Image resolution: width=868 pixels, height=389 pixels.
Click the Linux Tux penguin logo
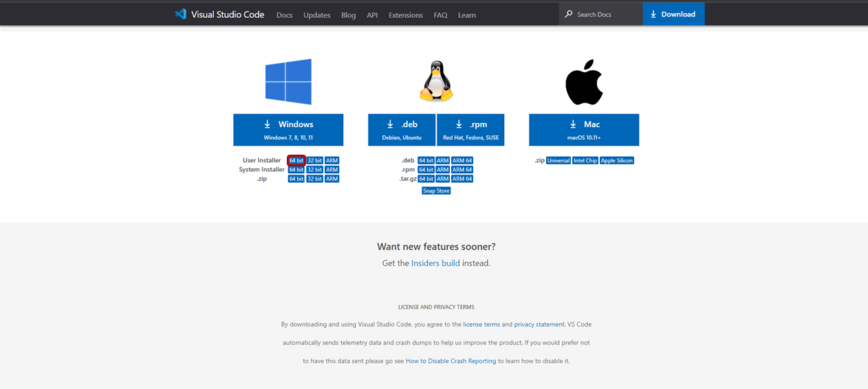point(436,81)
